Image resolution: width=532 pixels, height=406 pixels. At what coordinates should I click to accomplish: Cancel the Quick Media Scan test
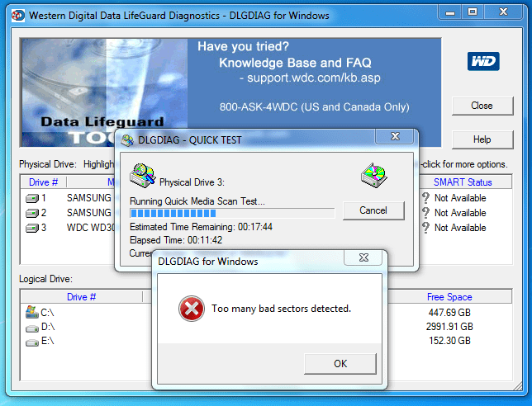point(373,210)
